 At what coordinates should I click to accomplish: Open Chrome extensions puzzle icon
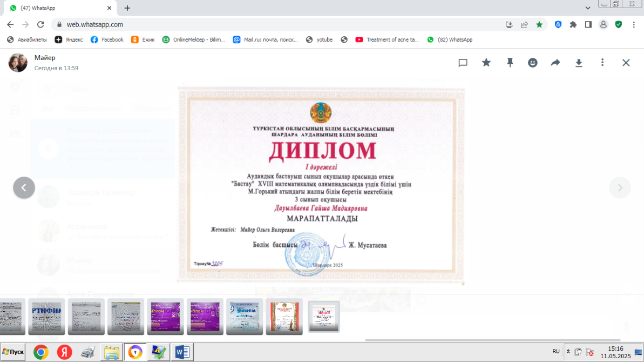click(x=573, y=25)
